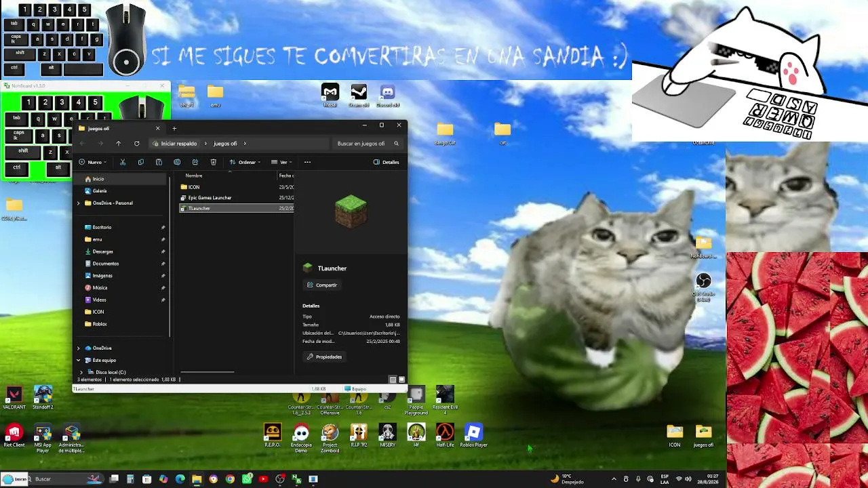Select the TLauncher shortcut row
This screenshot has height=488, width=868.
(x=236, y=209)
